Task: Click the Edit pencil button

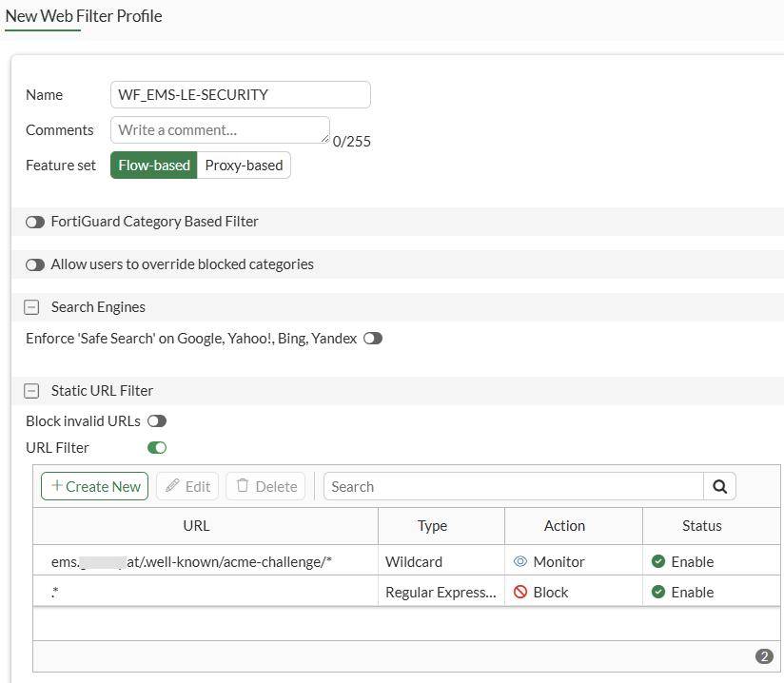Action: point(187,486)
